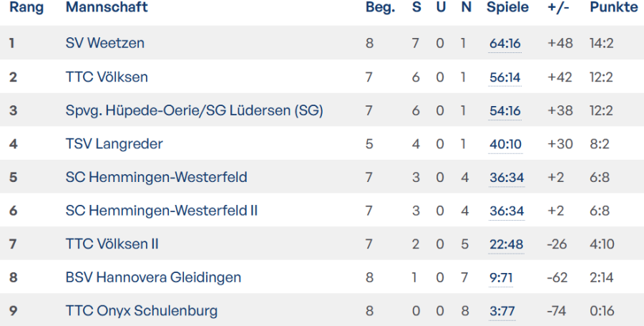Open BSV Hannovera Gleidingen team page

click(153, 277)
